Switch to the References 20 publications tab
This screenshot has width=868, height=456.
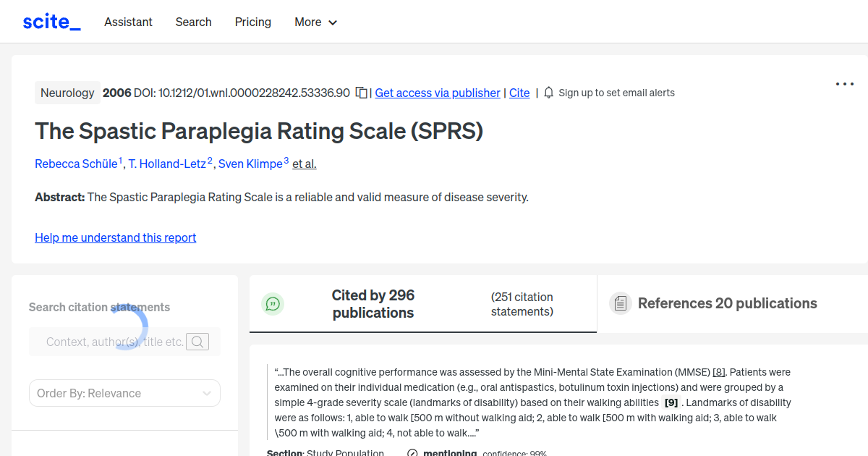(727, 303)
